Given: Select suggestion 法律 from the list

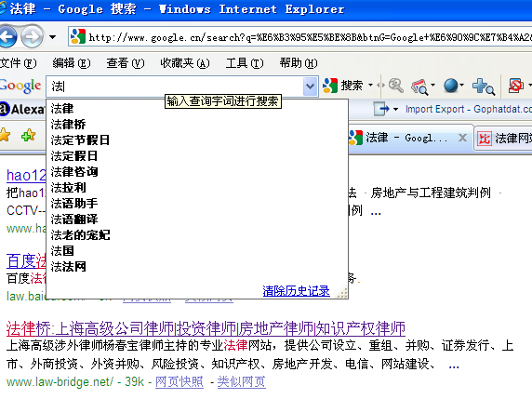Looking at the screenshot, I should 197,109.
